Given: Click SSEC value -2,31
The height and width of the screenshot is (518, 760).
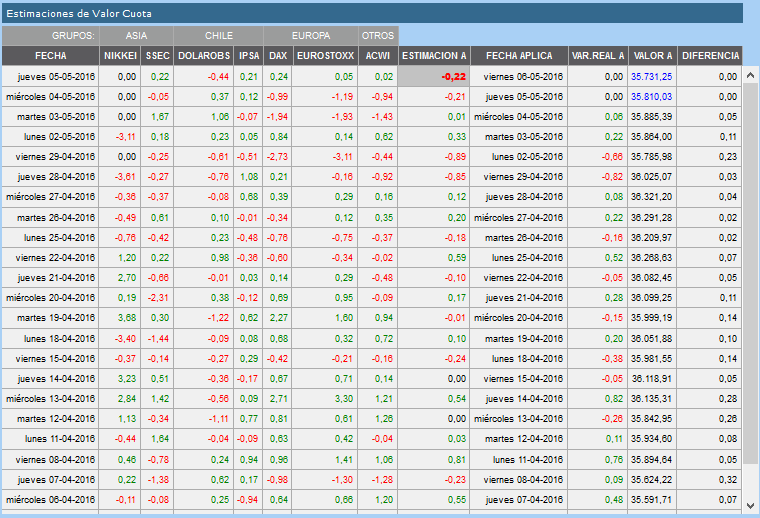Looking at the screenshot, I should (x=158, y=298).
